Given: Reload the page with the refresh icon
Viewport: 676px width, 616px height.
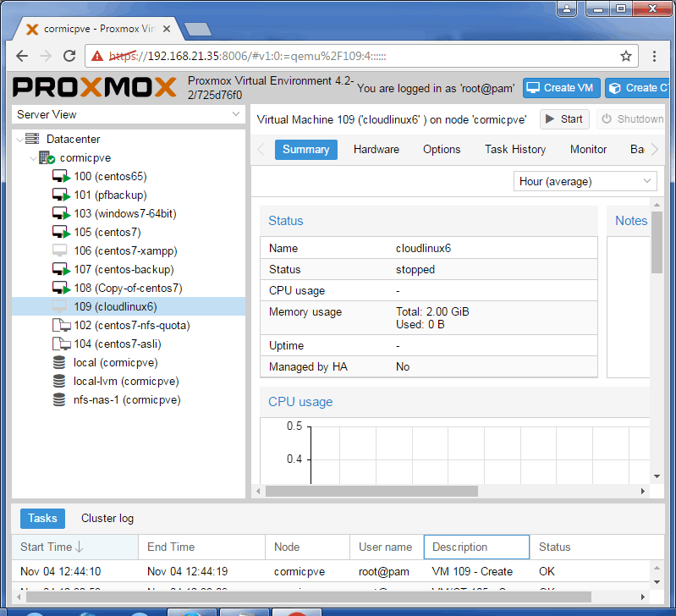Looking at the screenshot, I should pos(69,56).
